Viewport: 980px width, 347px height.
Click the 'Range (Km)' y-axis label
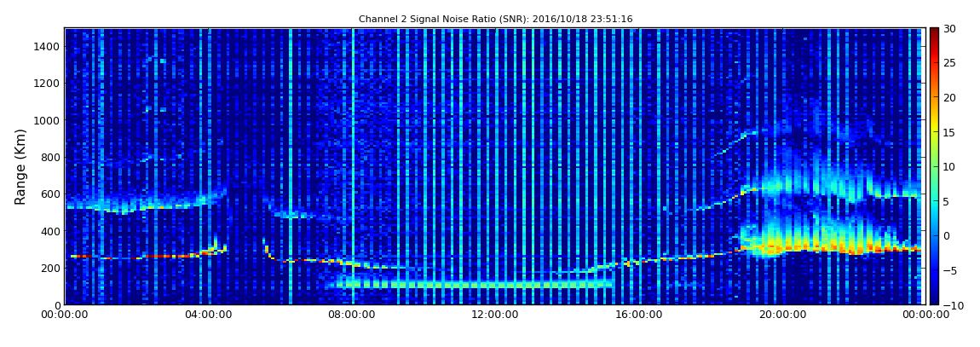[20, 166]
